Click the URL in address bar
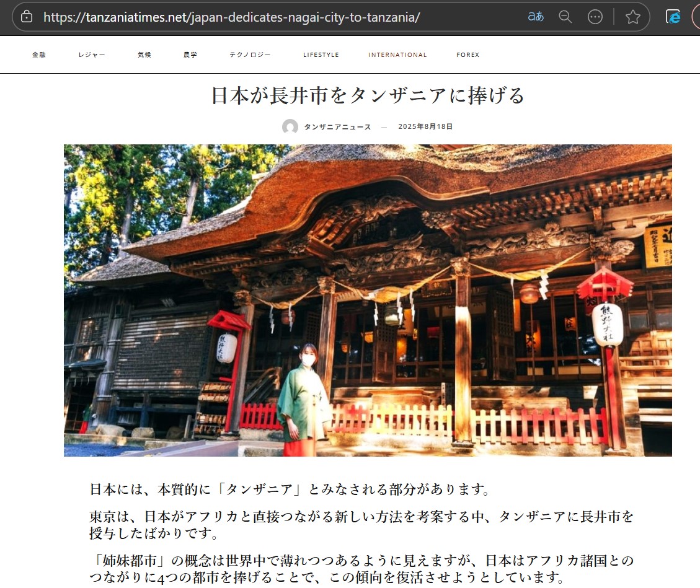The image size is (700, 588). point(231,17)
